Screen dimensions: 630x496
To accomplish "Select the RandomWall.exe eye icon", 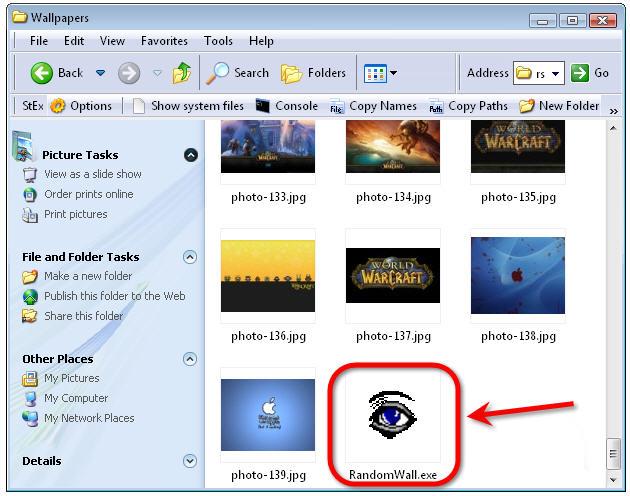I will (393, 415).
